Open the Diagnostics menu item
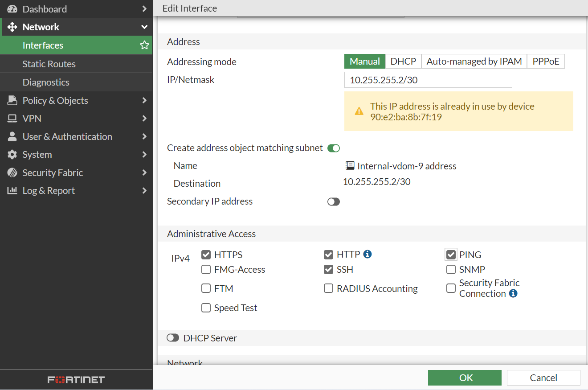The image size is (588, 390). click(46, 82)
